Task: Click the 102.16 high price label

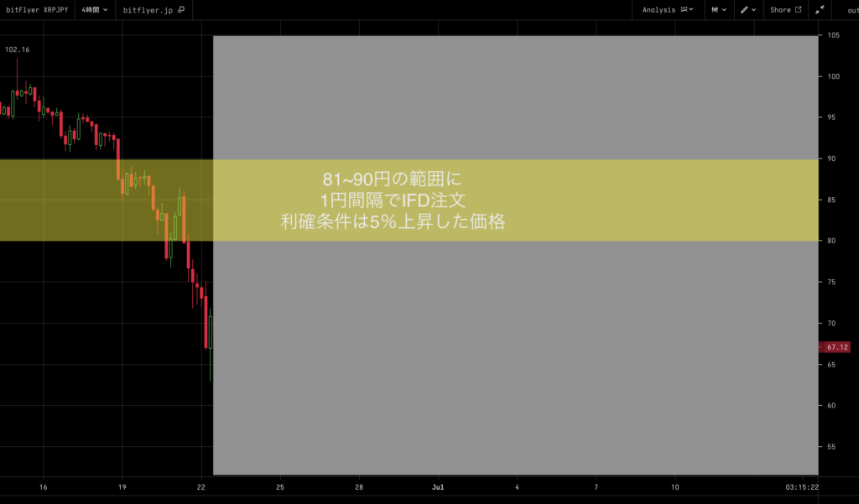Action: tap(18, 49)
